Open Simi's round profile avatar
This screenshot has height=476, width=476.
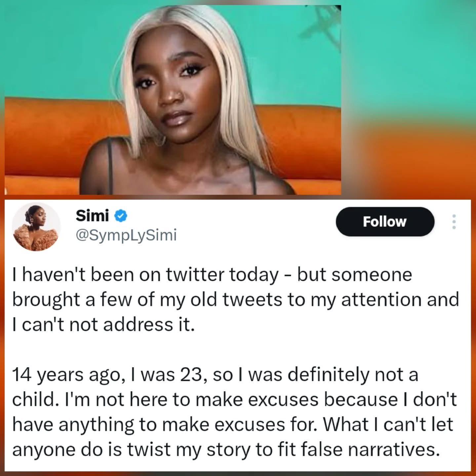36,227
